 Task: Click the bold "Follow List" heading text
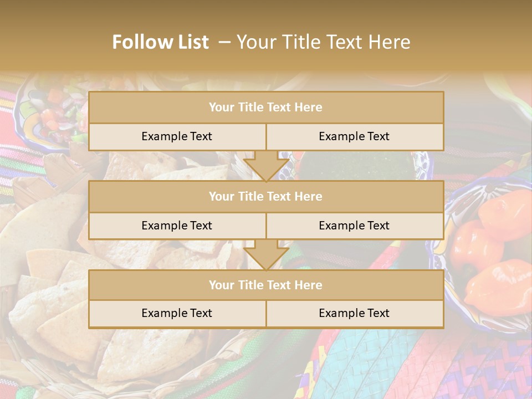(x=161, y=42)
